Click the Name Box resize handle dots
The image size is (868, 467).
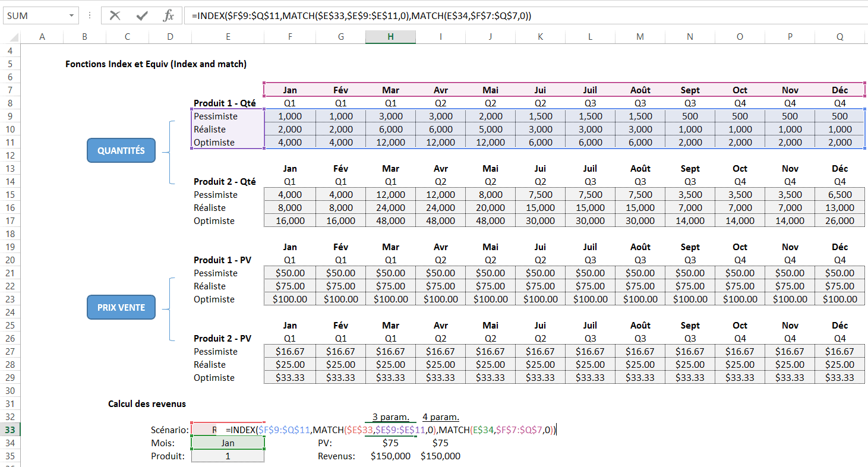89,16
